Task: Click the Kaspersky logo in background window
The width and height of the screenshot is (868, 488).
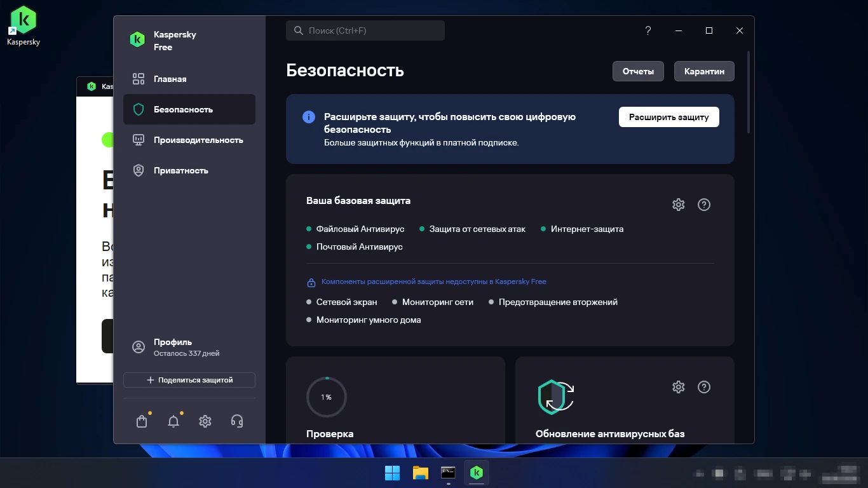Action: pyautogui.click(x=91, y=86)
